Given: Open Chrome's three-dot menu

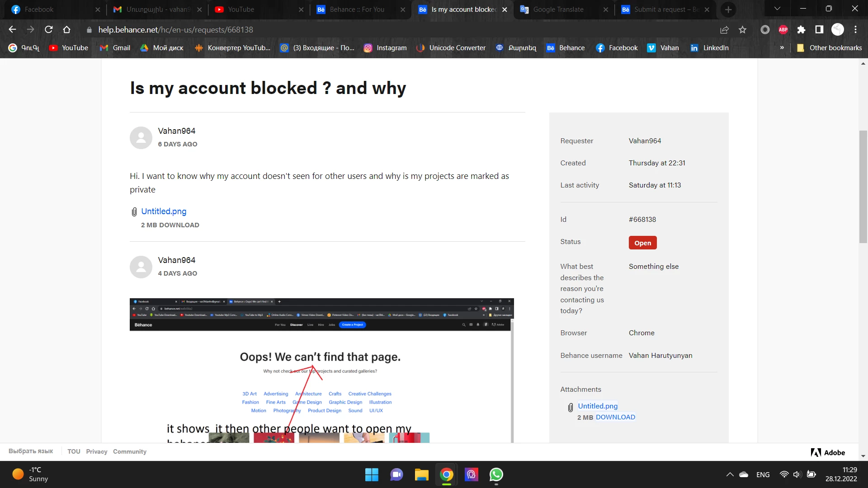Looking at the screenshot, I should click(x=855, y=30).
